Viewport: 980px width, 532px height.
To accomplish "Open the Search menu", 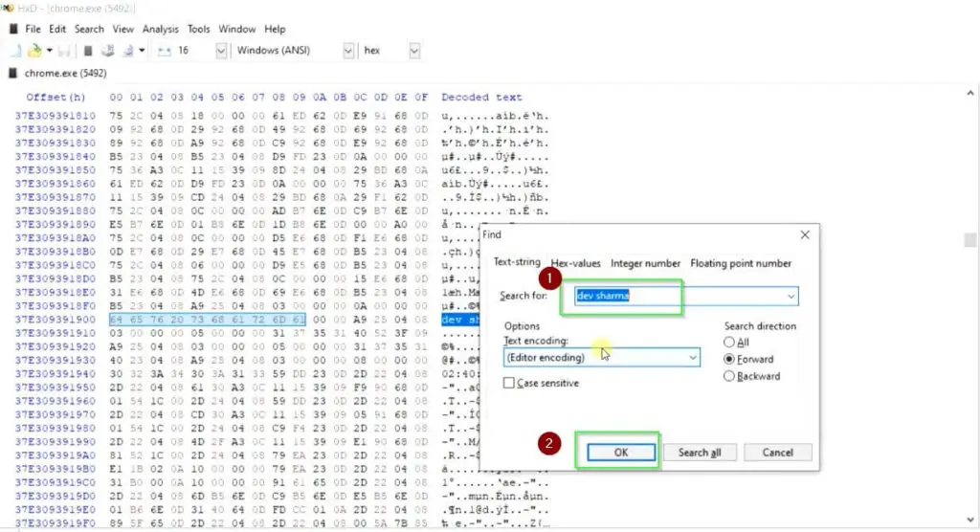I will tap(89, 29).
